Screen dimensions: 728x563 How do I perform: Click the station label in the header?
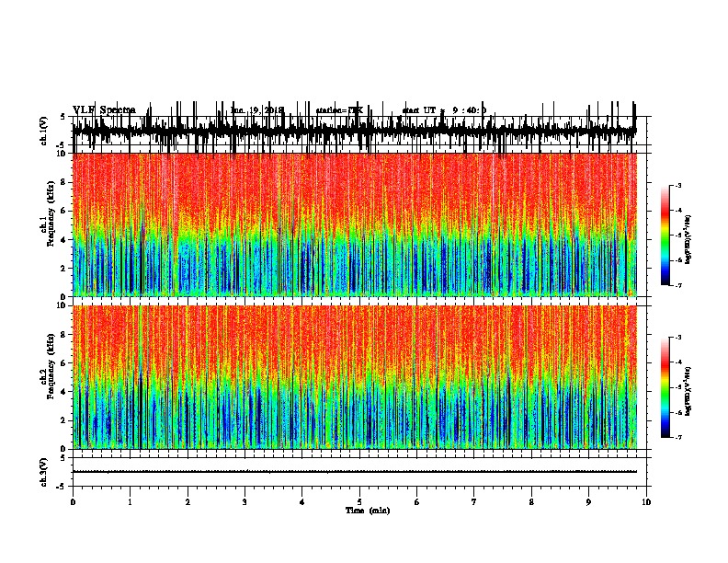(339, 110)
